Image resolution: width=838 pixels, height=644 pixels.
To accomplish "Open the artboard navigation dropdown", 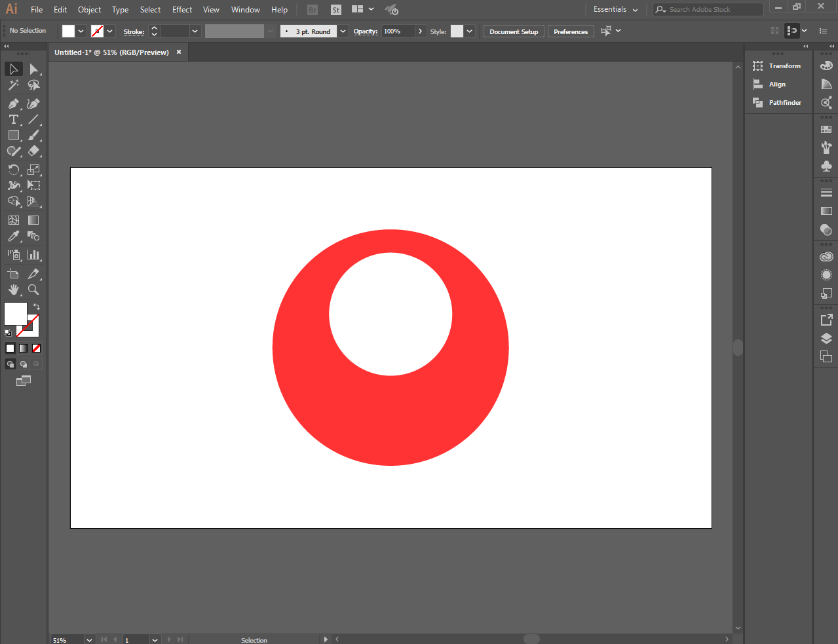I will click(x=155, y=640).
